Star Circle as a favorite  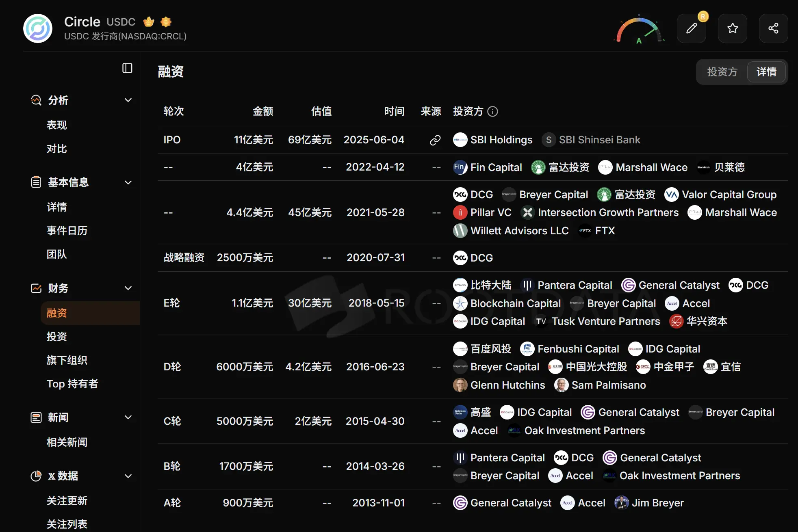733,28
